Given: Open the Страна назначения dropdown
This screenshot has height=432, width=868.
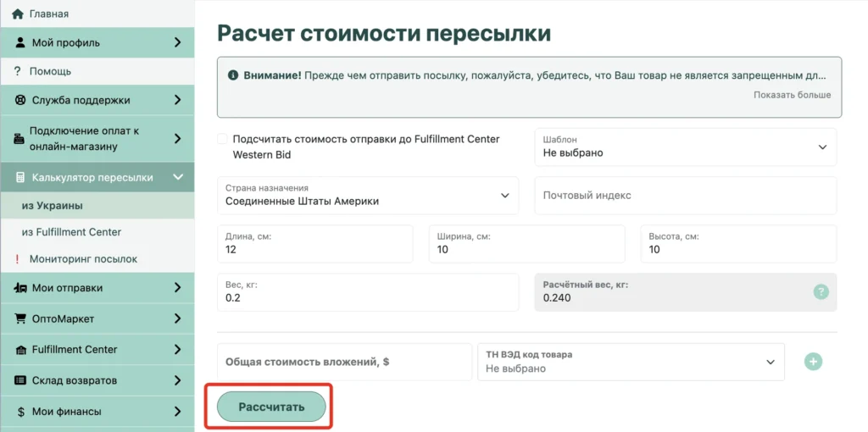Looking at the screenshot, I should click(368, 196).
